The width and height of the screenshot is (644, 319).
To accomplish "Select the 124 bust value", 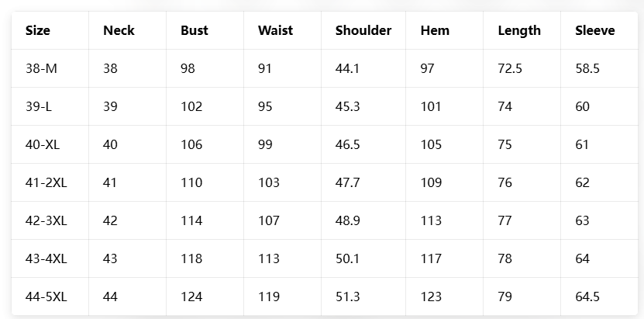I will (191, 296).
